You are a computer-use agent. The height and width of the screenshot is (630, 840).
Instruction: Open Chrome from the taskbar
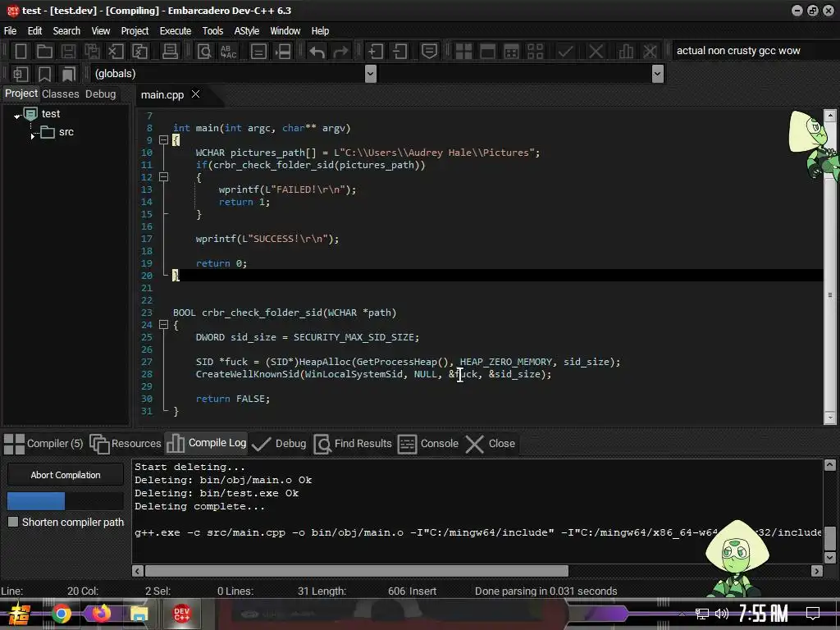pos(61,614)
